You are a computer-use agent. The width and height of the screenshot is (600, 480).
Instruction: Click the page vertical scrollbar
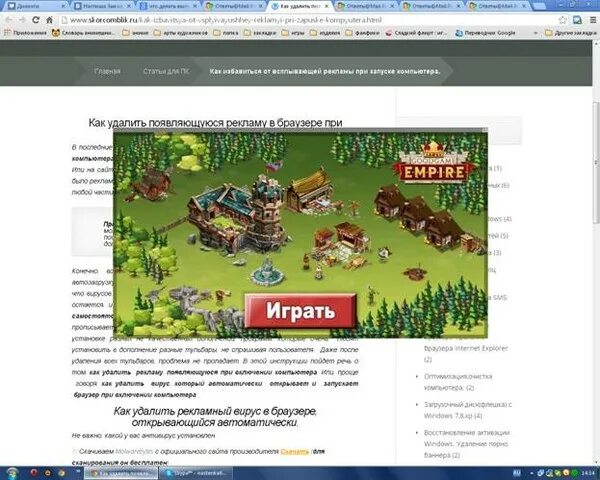[596, 162]
